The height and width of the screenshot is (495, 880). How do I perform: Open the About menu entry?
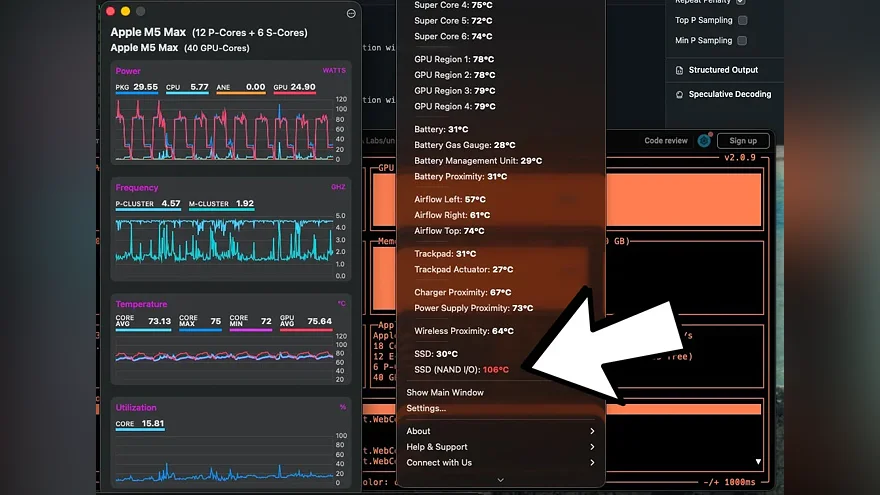click(x=418, y=431)
